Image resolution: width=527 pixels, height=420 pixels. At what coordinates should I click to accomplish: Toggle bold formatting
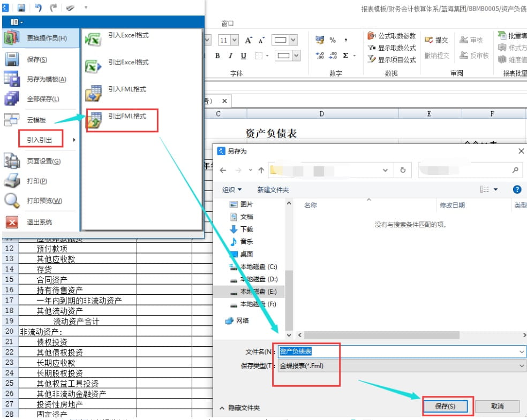click(217, 56)
